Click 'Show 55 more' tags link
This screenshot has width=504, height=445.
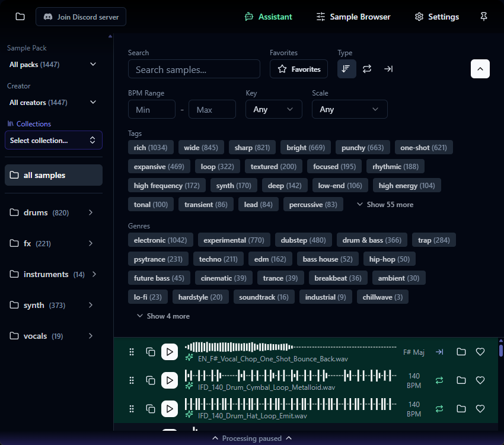coord(385,205)
